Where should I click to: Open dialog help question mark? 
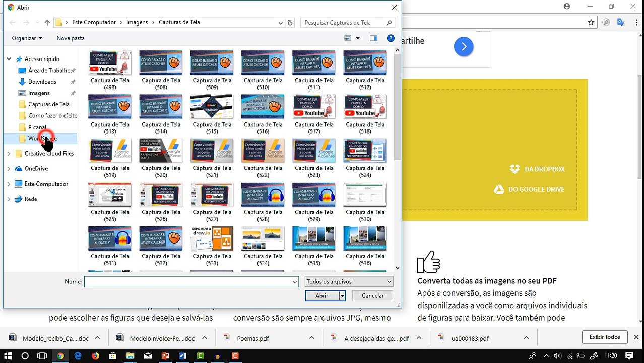[391, 38]
